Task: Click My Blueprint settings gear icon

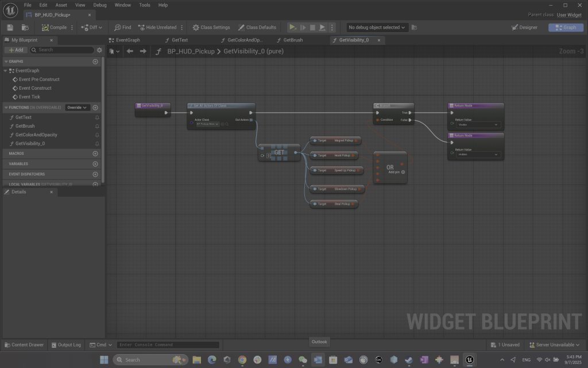Action: (99, 50)
